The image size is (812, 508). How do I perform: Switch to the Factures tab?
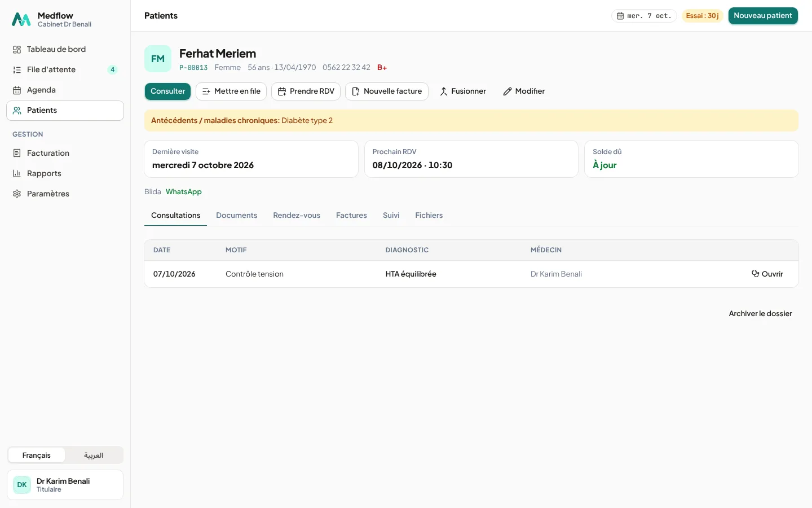click(351, 216)
